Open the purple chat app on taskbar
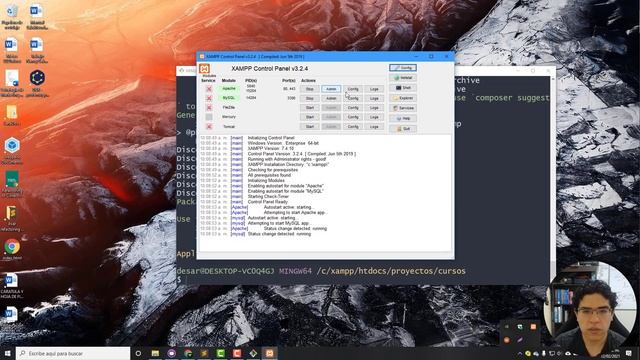The height and width of the screenshot is (360, 640). point(171,353)
